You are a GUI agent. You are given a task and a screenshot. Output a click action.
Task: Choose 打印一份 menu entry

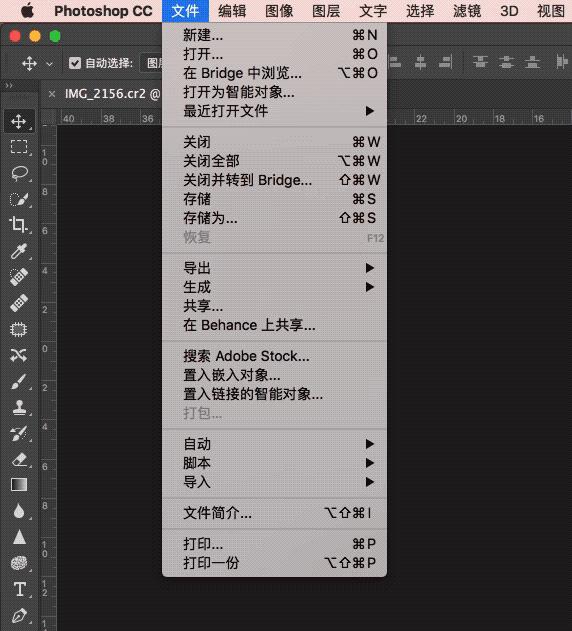[x=275, y=563]
